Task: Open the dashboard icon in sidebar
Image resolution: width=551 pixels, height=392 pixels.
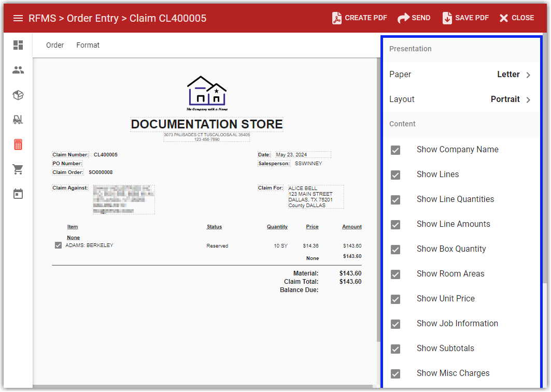Action: pos(18,45)
